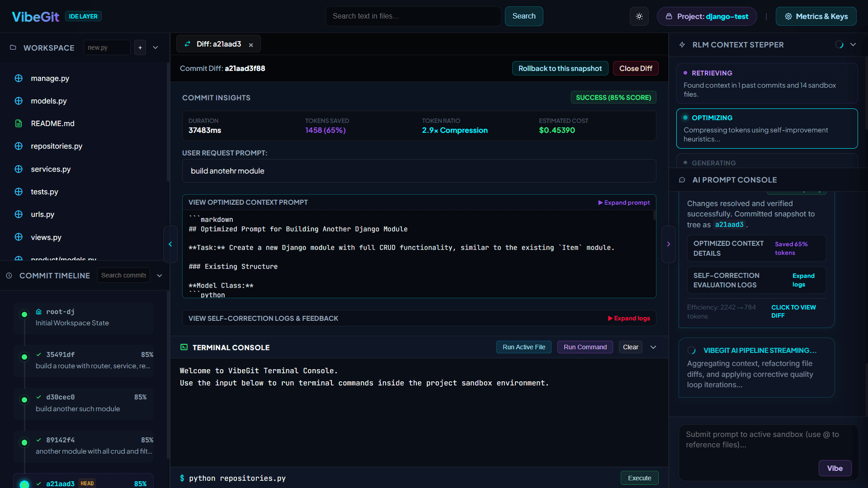The height and width of the screenshot is (488, 868).
Task: Click Close Diff button
Action: [636, 68]
